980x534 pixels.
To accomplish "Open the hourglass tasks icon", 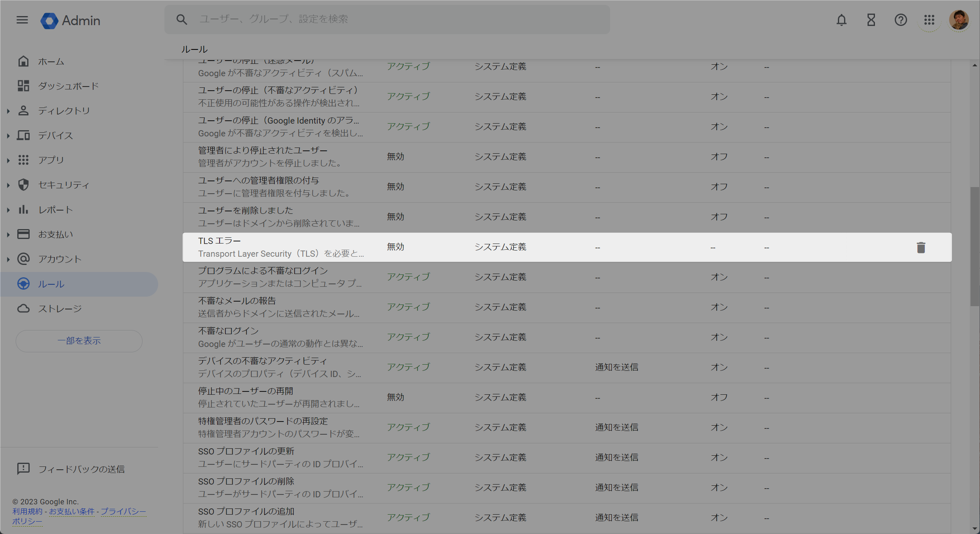I will click(871, 20).
